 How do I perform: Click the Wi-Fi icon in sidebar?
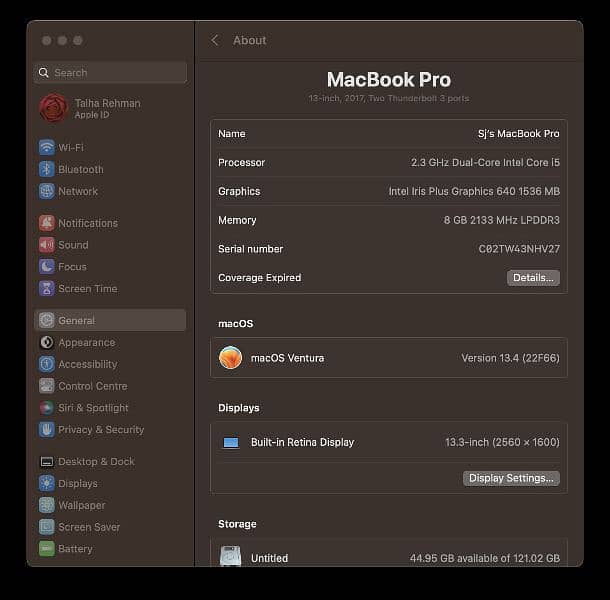coord(47,147)
